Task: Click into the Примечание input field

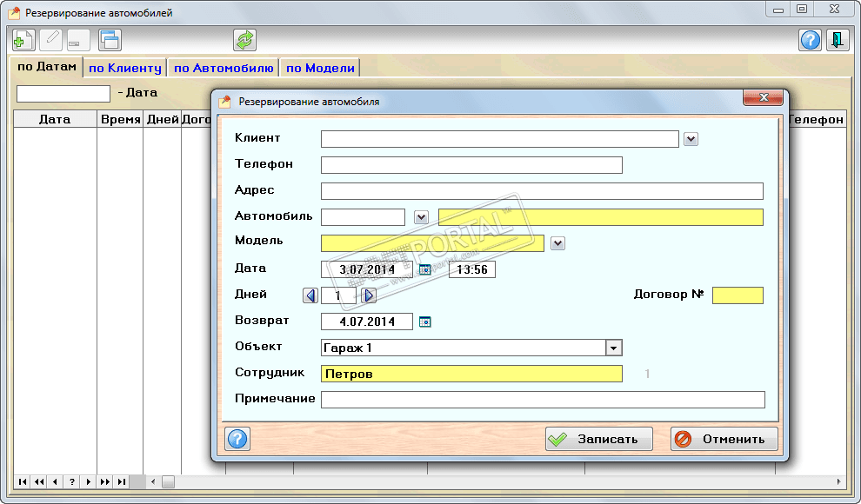Action: (x=543, y=400)
